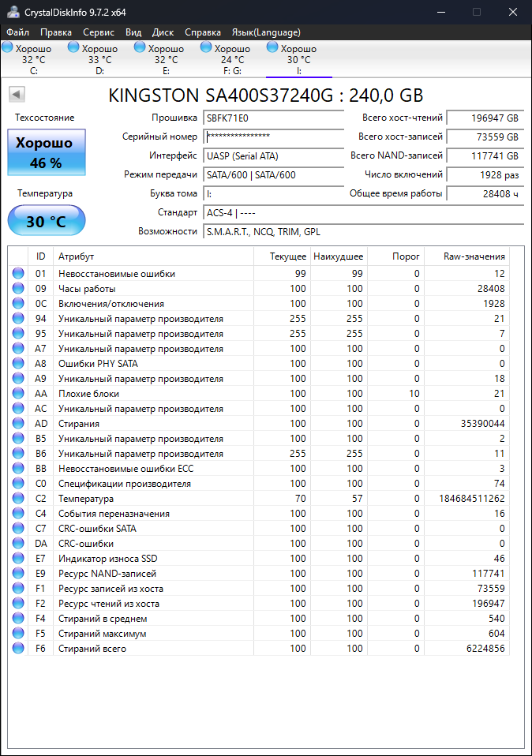532x756 pixels.
Task: Click status icon of attribute A7 row
Action: [x=18, y=348]
